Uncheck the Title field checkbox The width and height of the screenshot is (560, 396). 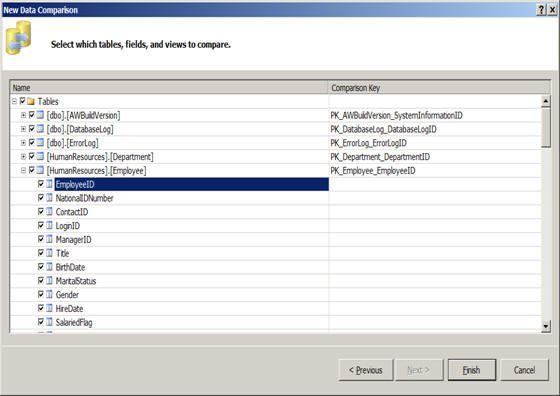tap(41, 253)
